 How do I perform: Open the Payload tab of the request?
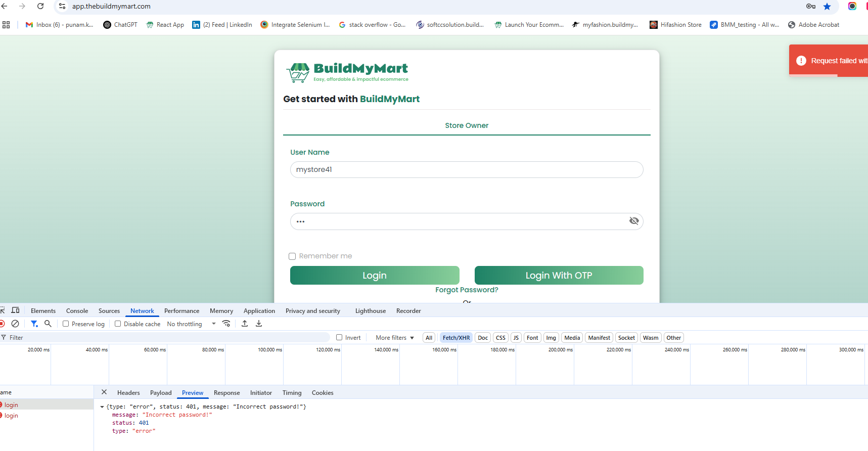(x=161, y=393)
